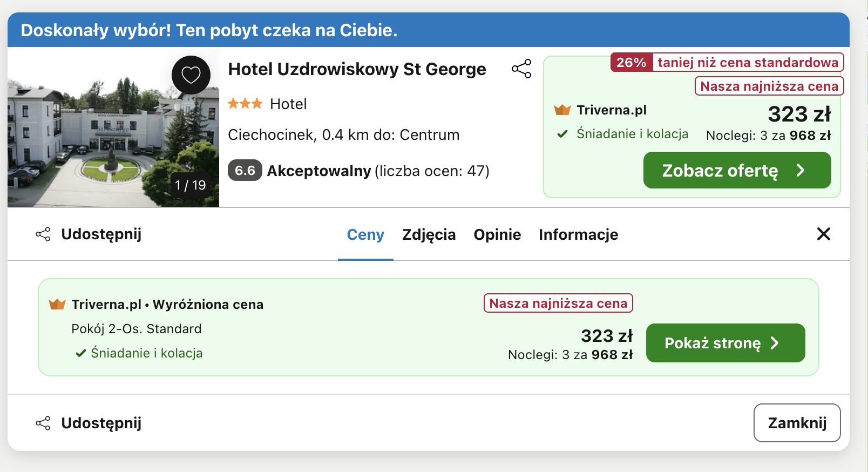Screen dimensions: 868x472
Task: Click the 26% taniej discount badge
Action: tap(727, 62)
